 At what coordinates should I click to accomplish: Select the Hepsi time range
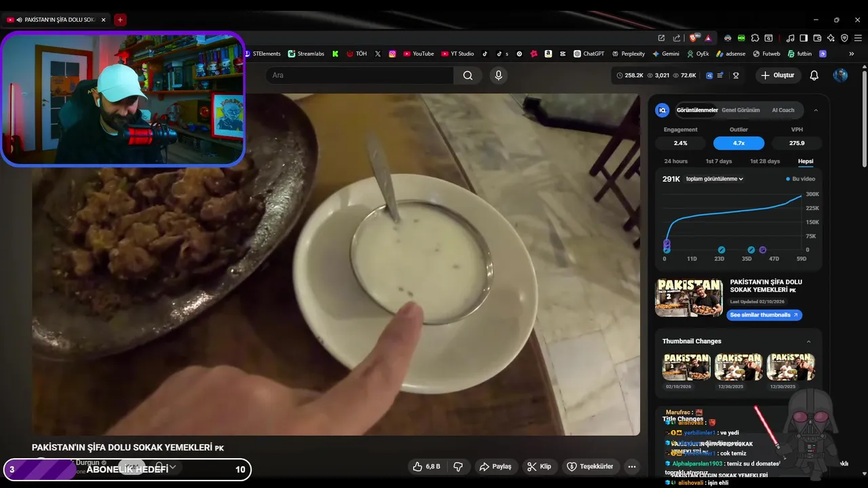(806, 161)
